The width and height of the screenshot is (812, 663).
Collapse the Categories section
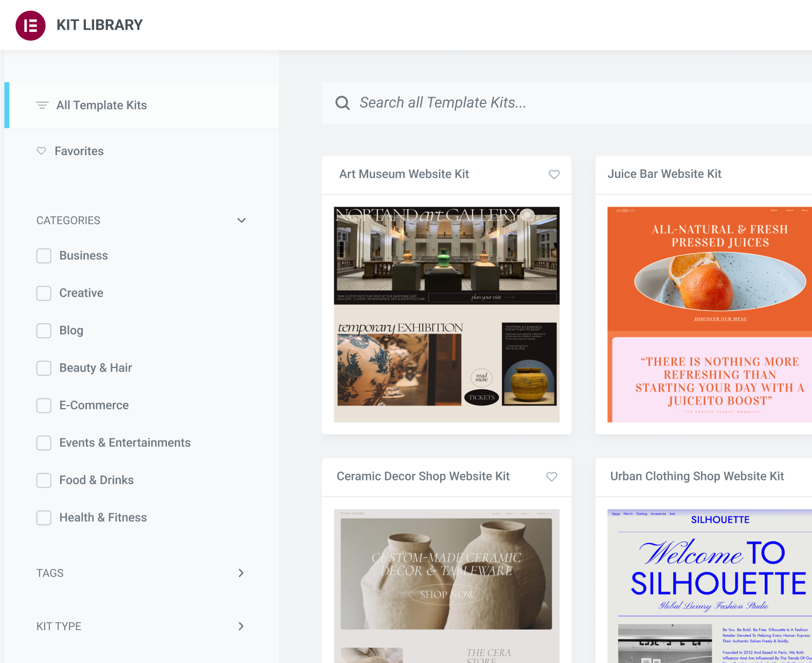[241, 220]
